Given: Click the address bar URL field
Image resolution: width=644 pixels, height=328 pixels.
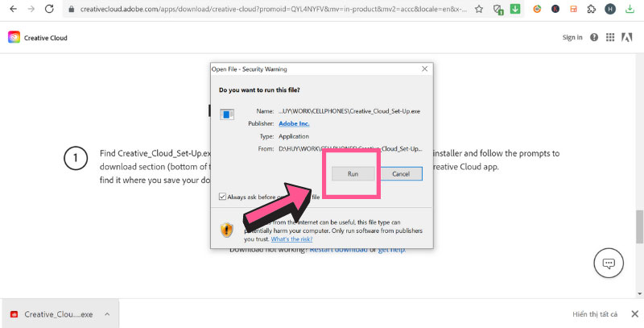Looking at the screenshot, I should point(274,9).
